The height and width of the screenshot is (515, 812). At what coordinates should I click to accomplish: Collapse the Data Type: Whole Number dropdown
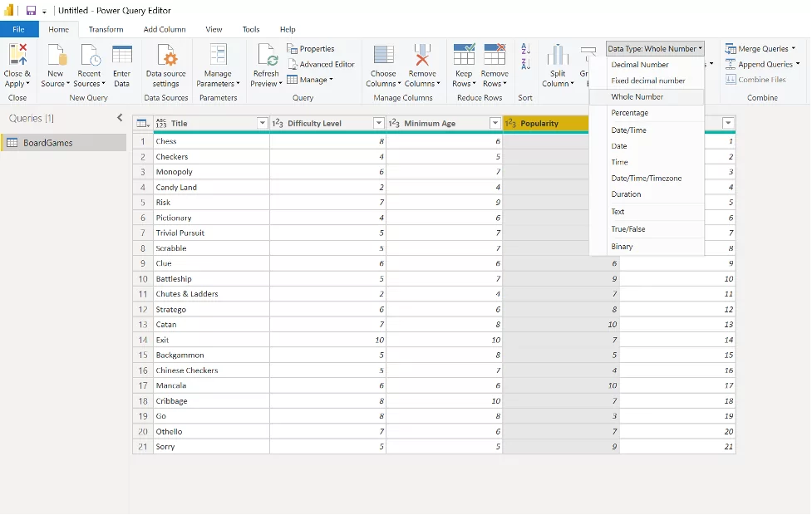655,49
